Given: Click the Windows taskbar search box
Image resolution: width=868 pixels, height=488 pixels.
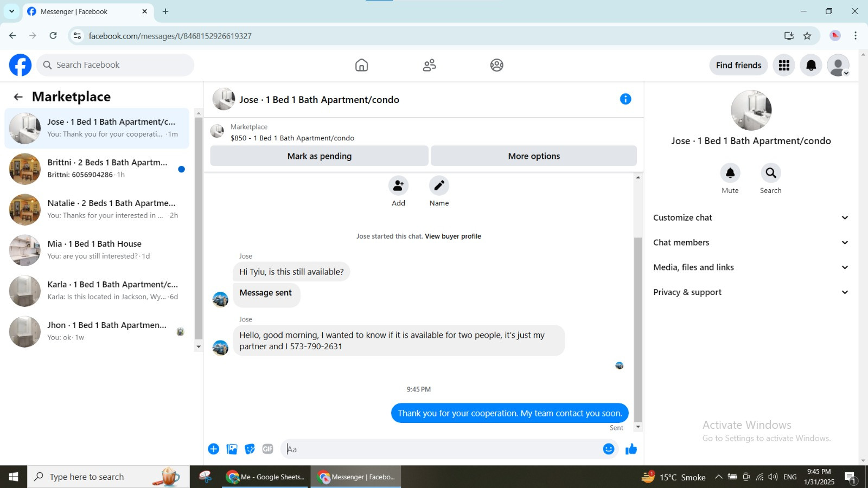Looking at the screenshot, I should click(x=108, y=477).
